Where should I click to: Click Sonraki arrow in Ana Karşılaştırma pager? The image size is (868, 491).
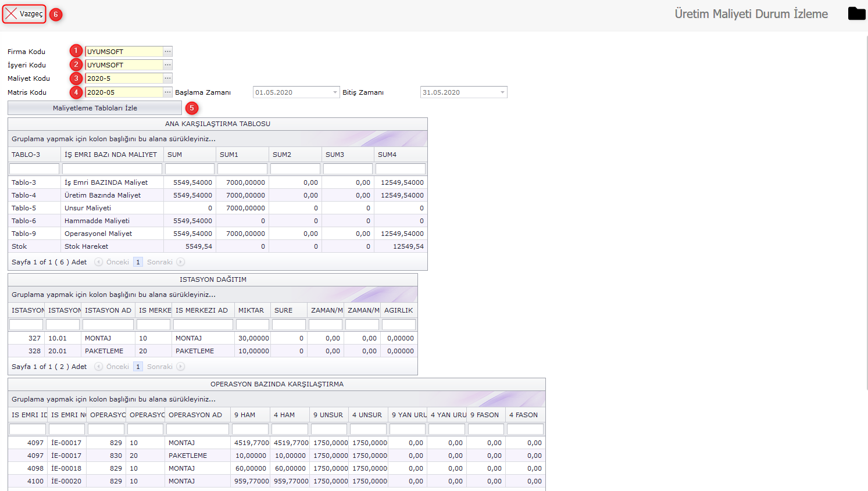tap(181, 262)
